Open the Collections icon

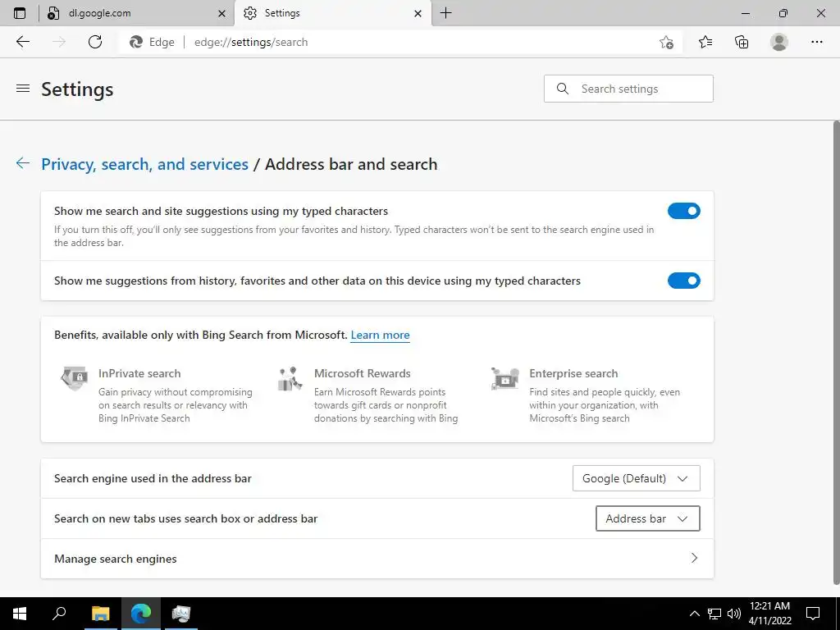point(742,42)
